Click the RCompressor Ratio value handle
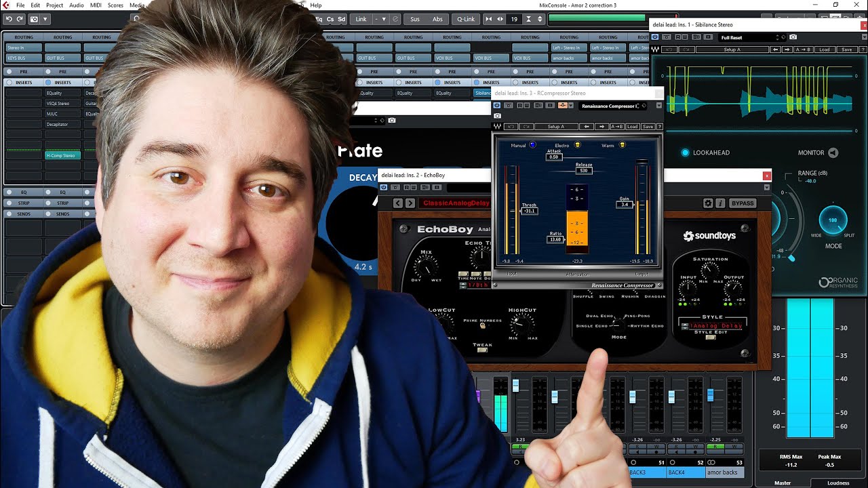This screenshot has height=488, width=868. tap(555, 239)
